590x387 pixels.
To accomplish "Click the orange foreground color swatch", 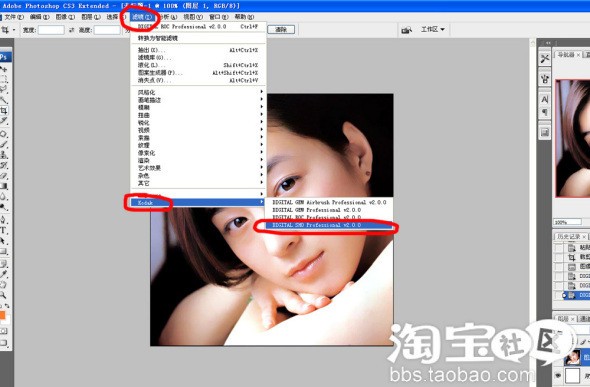I will click(x=2, y=315).
